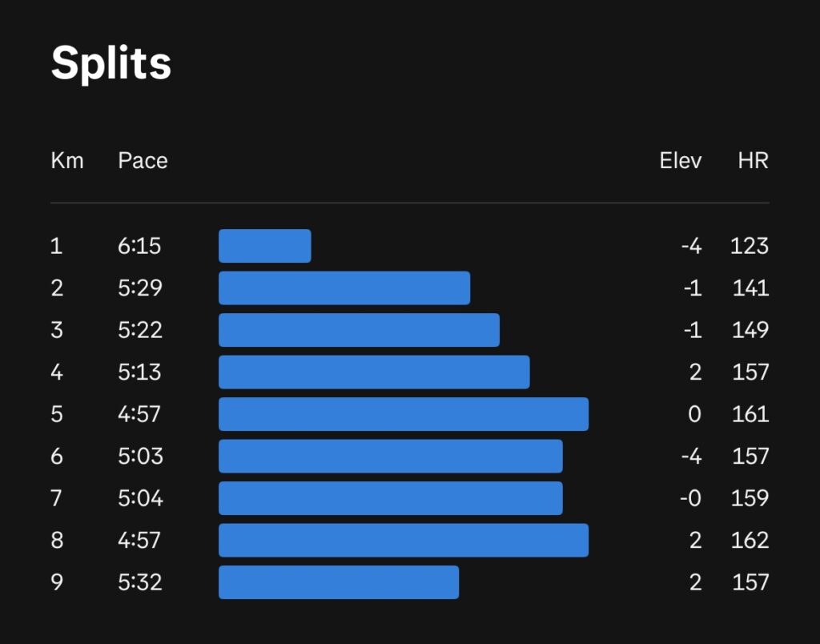Click the elevation value -0 in row 7
820x644 pixels.
690,498
